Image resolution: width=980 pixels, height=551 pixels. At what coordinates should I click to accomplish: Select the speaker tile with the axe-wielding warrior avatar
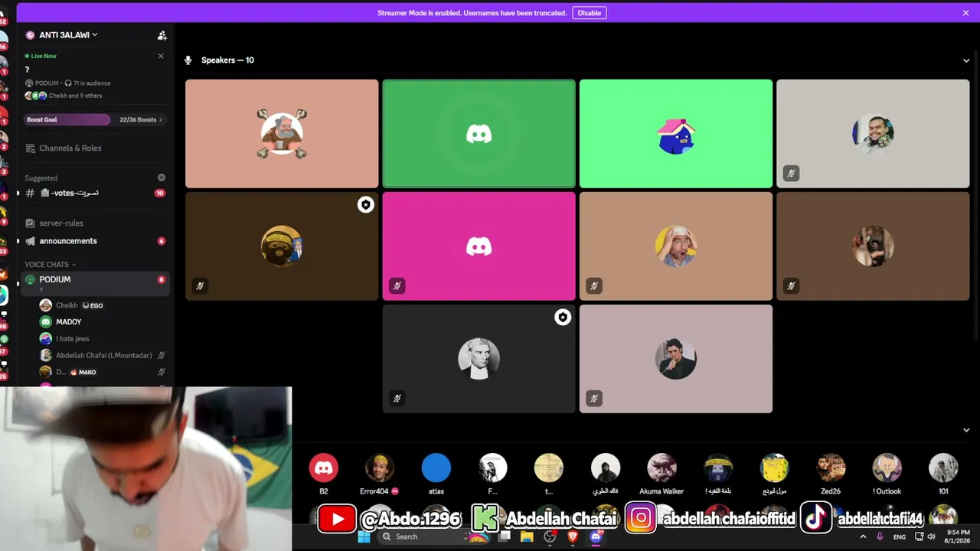[x=282, y=134]
